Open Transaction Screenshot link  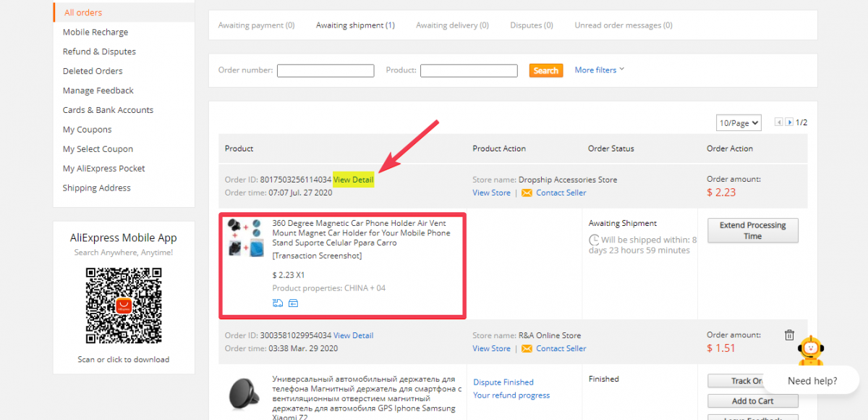[317, 256]
